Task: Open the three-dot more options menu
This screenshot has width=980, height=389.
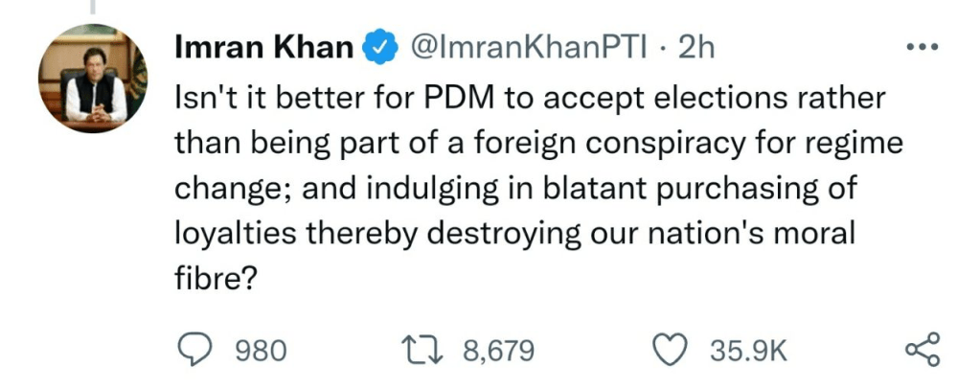Action: (923, 48)
